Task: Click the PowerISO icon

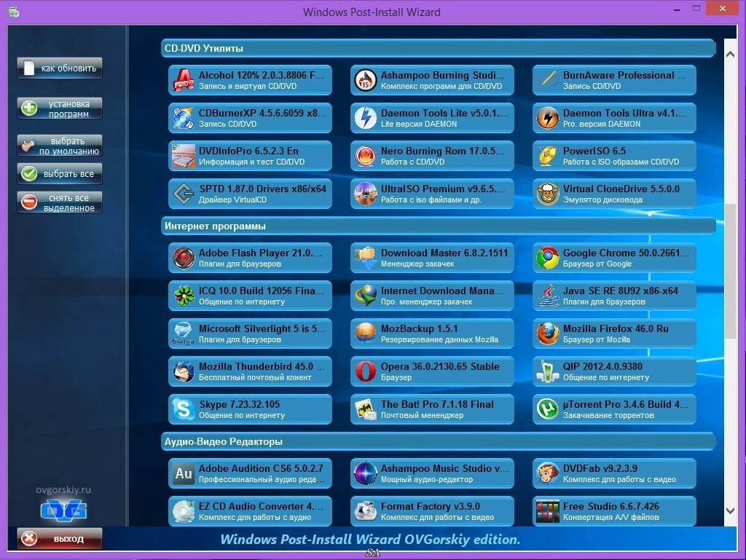Action: [548, 156]
